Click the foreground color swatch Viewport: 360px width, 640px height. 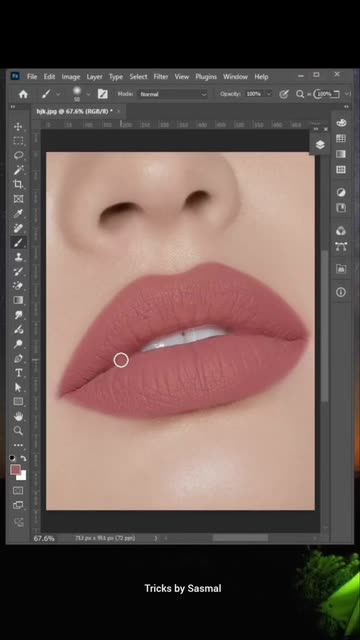[x=16, y=469]
